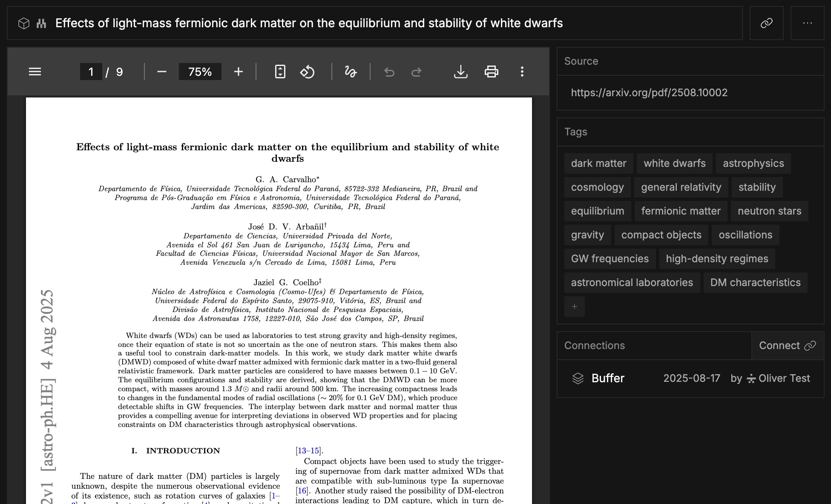Zoom in with the plus button
This screenshot has height=504, width=831.
239,72
